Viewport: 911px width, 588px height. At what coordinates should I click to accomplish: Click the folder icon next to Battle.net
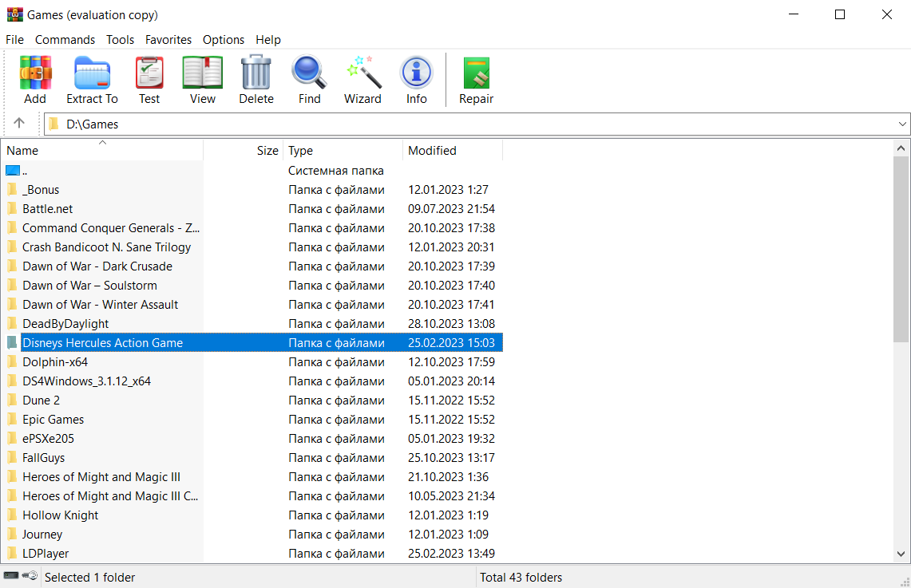(x=12, y=208)
